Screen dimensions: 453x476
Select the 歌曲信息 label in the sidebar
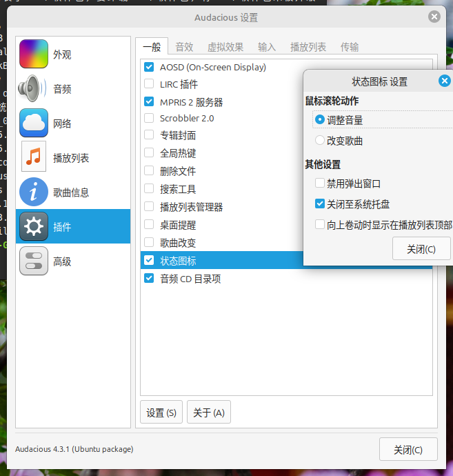click(x=71, y=192)
